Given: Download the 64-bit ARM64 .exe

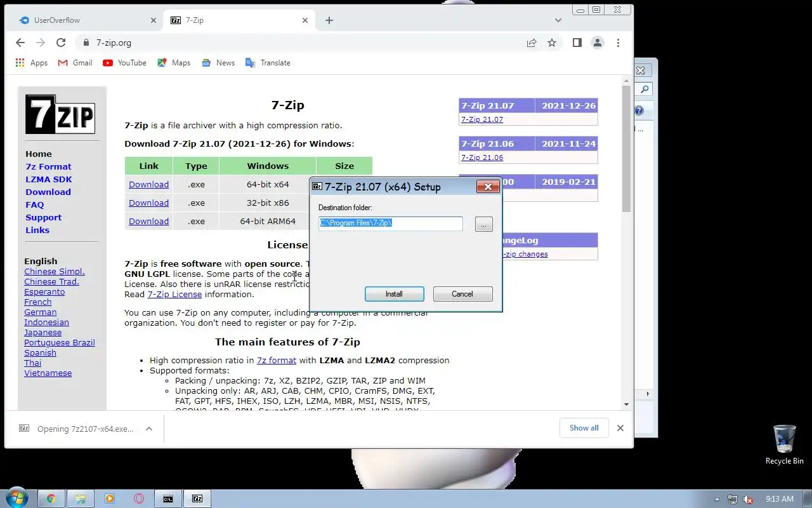Looking at the screenshot, I should point(148,221).
